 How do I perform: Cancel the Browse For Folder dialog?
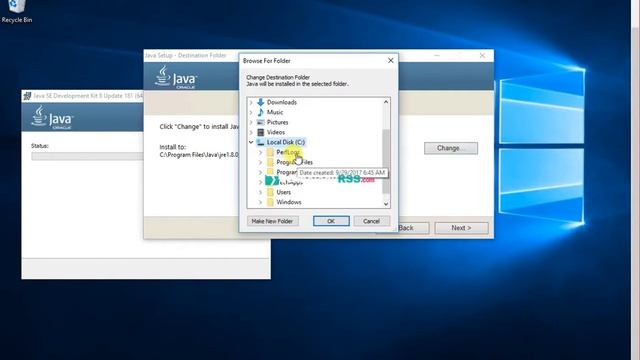pos(371,221)
